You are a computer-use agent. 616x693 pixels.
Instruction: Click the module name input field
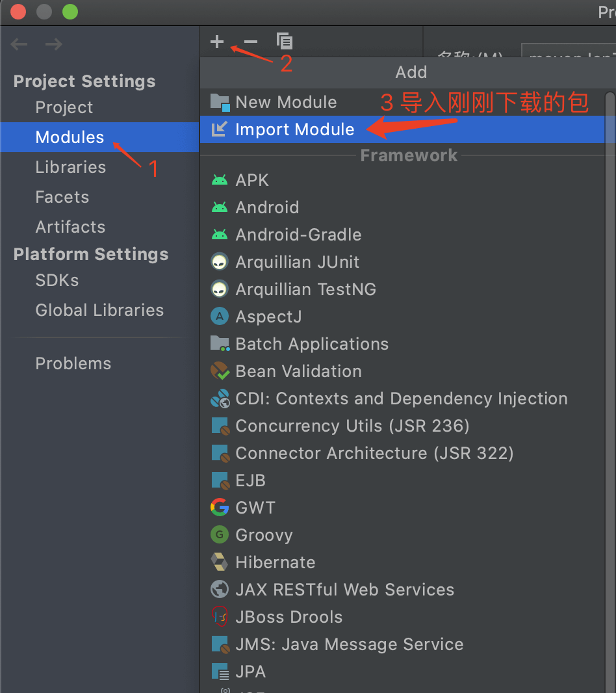pos(569,51)
